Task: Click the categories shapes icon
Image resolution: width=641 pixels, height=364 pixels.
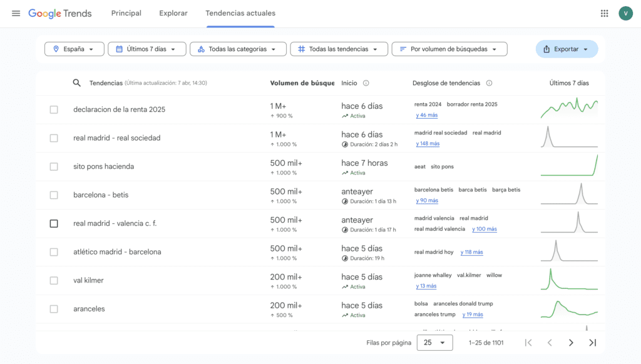Action: pyautogui.click(x=201, y=49)
